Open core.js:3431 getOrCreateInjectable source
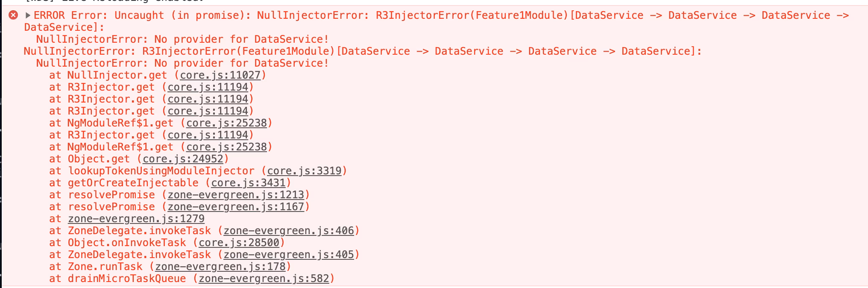868x288 pixels. coord(248,183)
